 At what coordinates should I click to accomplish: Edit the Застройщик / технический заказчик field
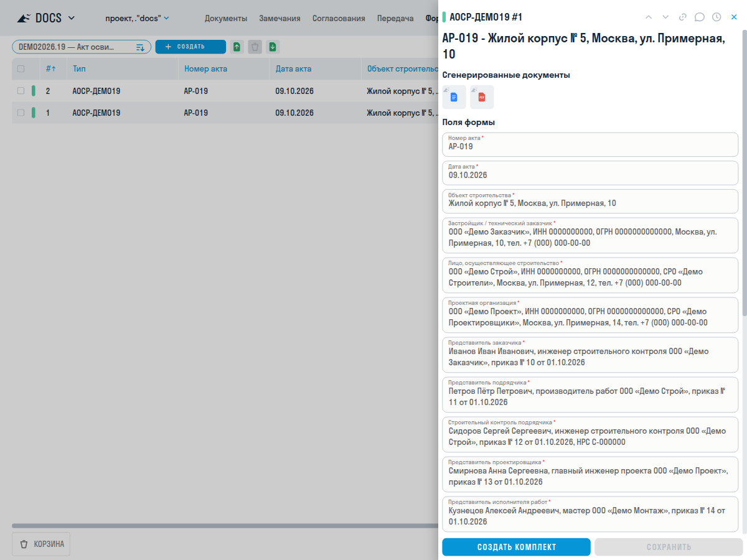point(590,235)
